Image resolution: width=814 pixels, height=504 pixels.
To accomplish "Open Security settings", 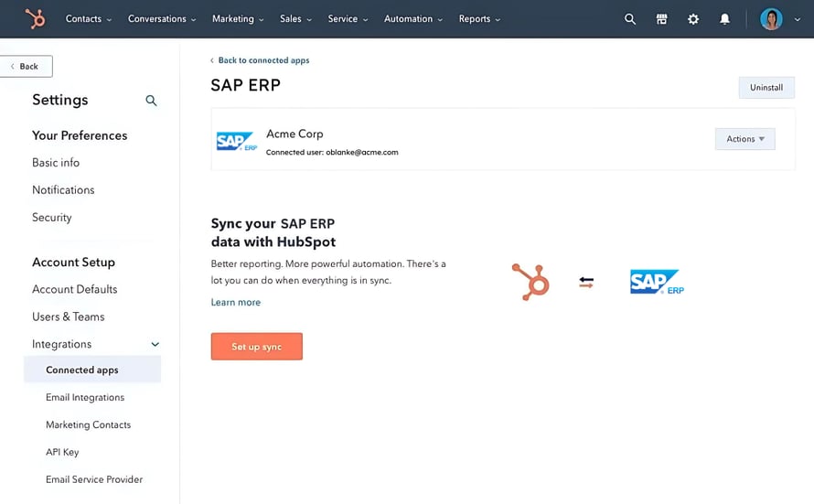I will (x=52, y=218).
